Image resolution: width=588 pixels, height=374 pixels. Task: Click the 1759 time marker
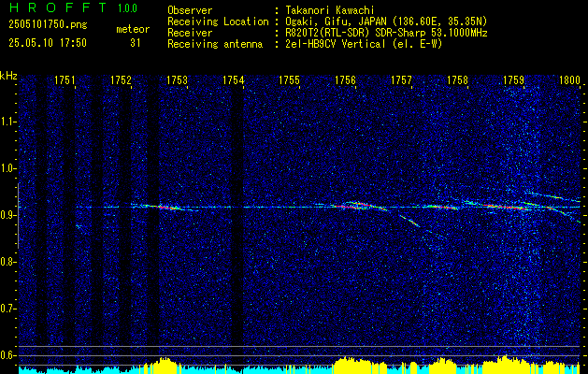514,79
